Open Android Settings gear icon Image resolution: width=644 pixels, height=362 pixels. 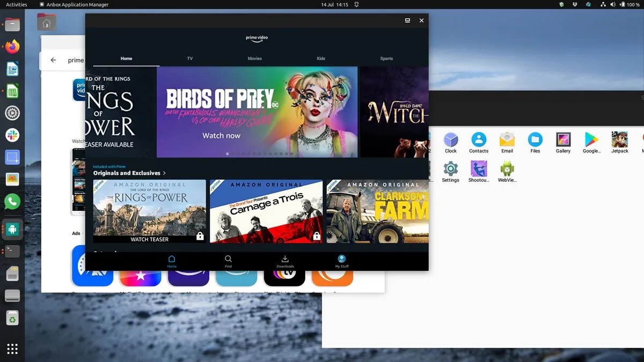click(x=450, y=169)
